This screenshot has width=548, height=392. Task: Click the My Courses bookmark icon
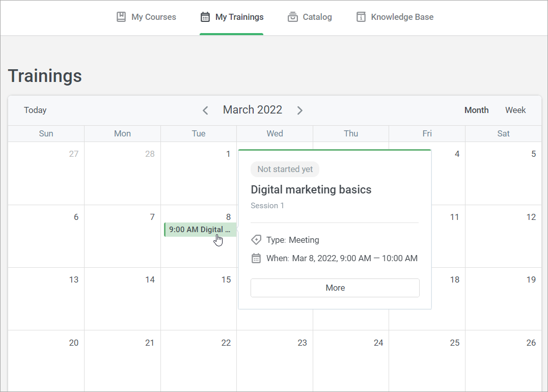pyautogui.click(x=121, y=17)
